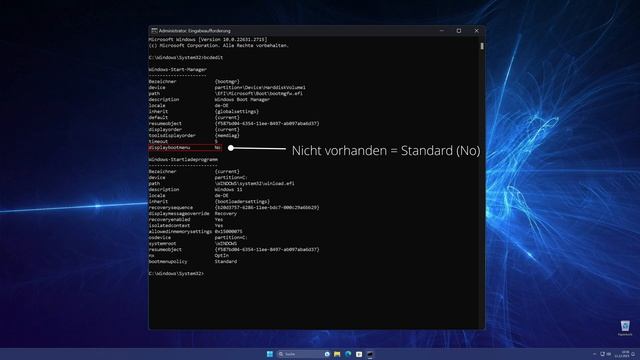The height and width of the screenshot is (360, 640).
Task: Click the 'bootmenupolicy' entry name
Action: pyautogui.click(x=168, y=262)
